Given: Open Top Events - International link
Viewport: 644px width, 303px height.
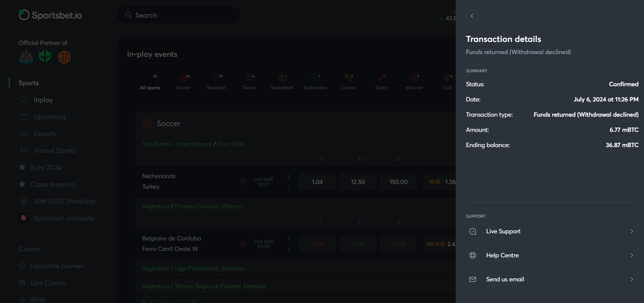Looking at the screenshot, I should (177, 144).
